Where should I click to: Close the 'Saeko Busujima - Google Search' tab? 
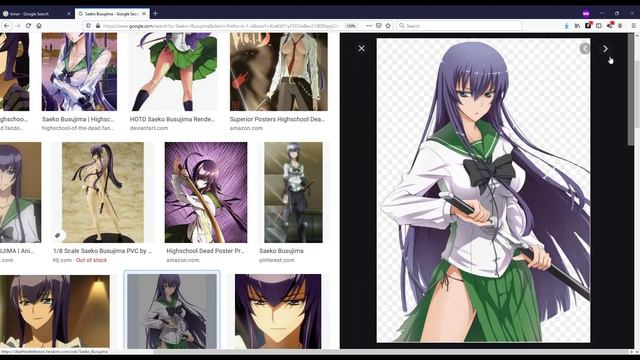click(144, 14)
